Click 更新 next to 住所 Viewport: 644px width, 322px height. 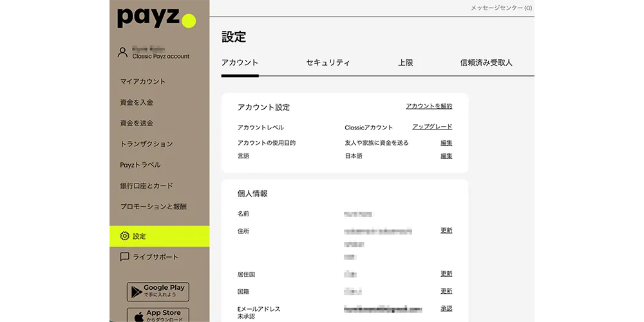[446, 231]
